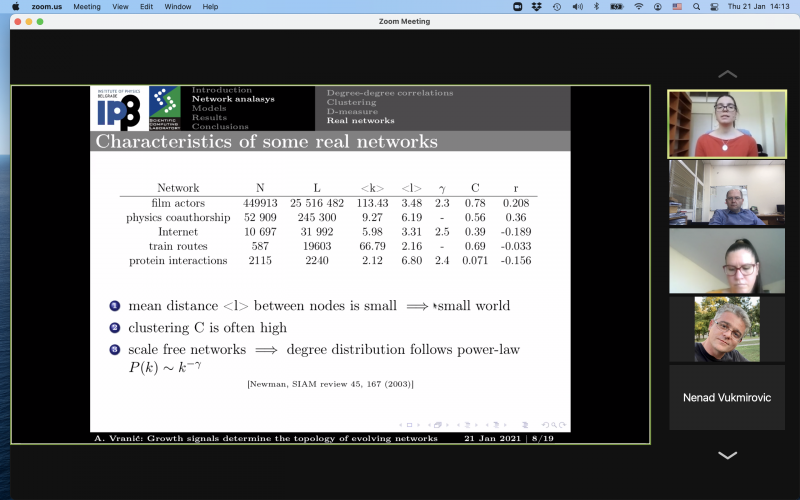800x500 pixels.
Task: Click Results in slide outline
Action: (x=209, y=117)
